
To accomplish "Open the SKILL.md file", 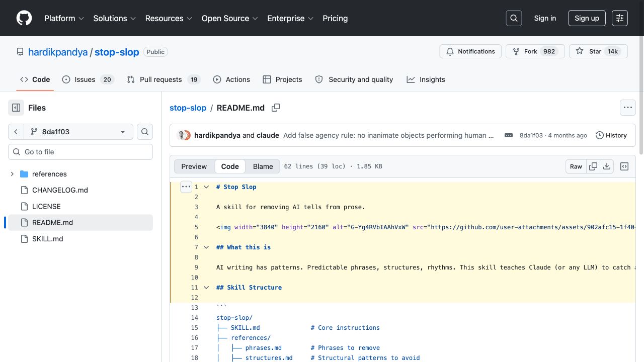I will (48, 239).
